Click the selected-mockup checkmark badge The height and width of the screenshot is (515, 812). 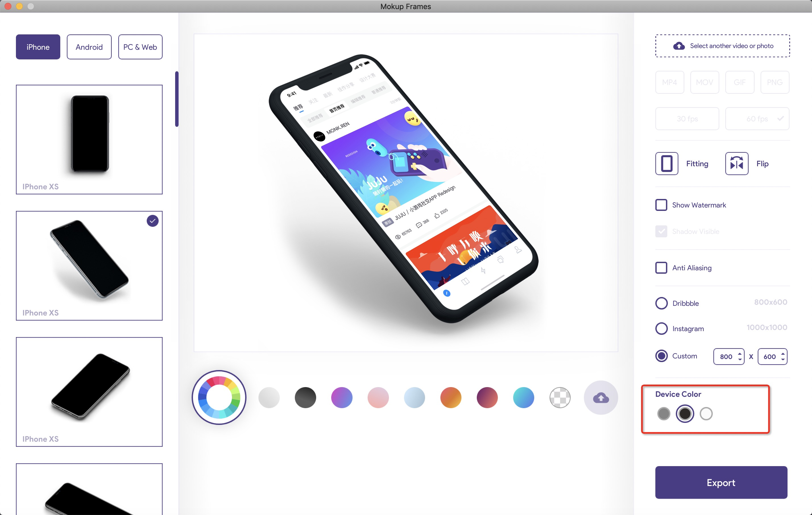153,221
